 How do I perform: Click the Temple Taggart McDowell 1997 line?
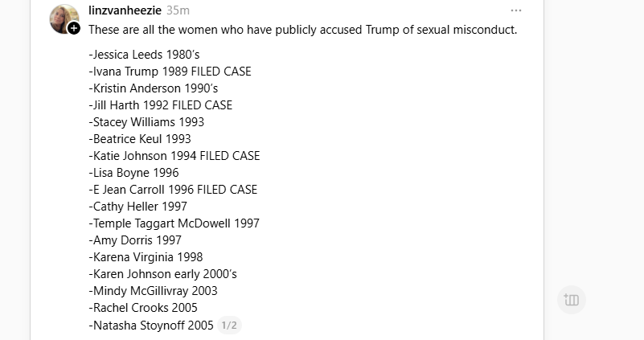point(174,223)
